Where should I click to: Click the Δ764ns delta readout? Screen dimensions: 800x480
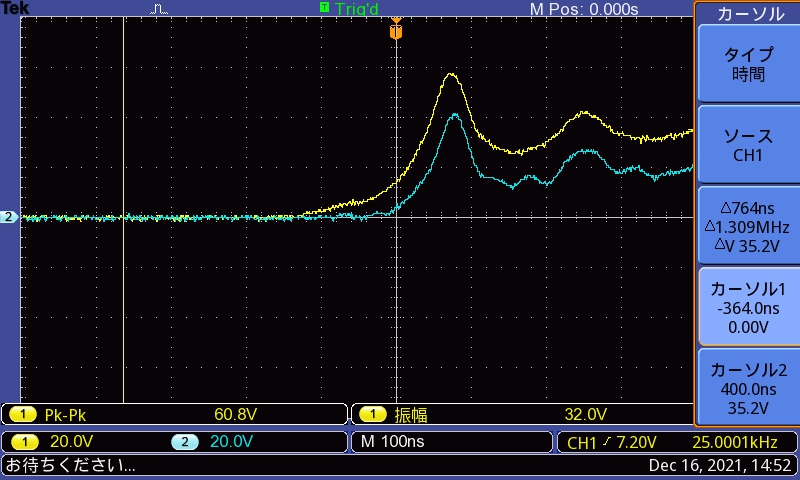point(747,208)
